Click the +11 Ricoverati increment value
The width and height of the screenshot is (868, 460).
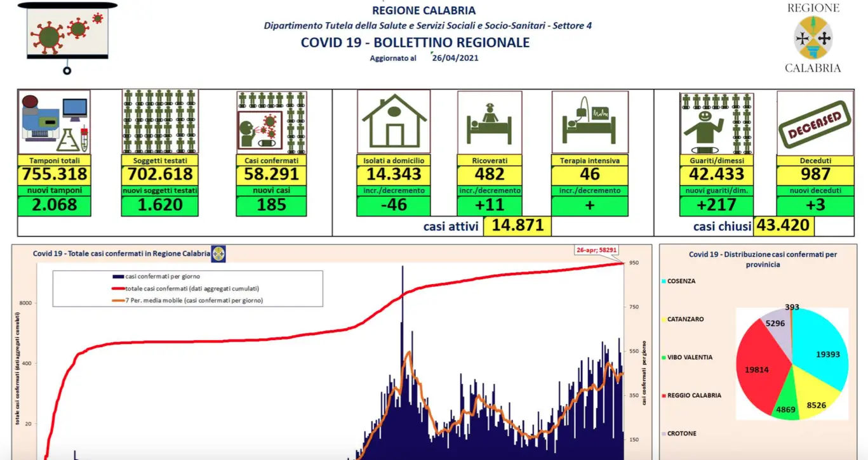pyautogui.click(x=490, y=205)
